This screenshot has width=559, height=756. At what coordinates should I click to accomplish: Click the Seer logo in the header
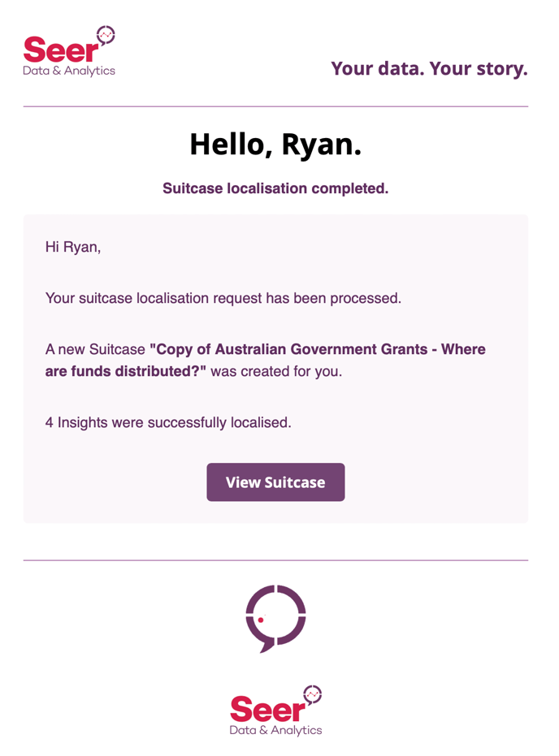(x=69, y=51)
